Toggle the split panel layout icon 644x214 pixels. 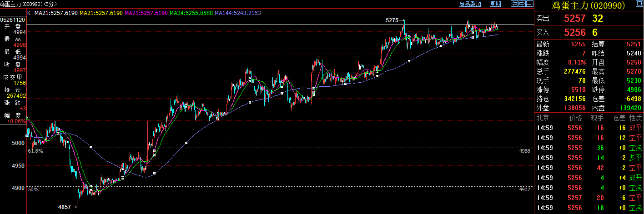[529, 4]
